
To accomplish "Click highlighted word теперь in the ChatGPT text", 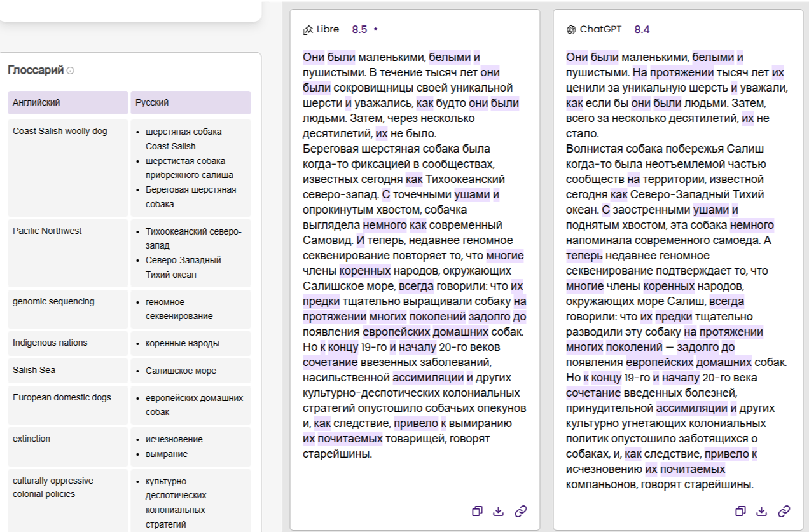I will click(584, 256).
